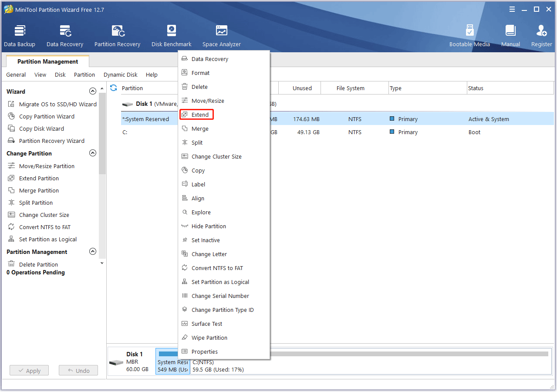557x392 pixels.
Task: Click the Register icon
Action: pos(541,30)
